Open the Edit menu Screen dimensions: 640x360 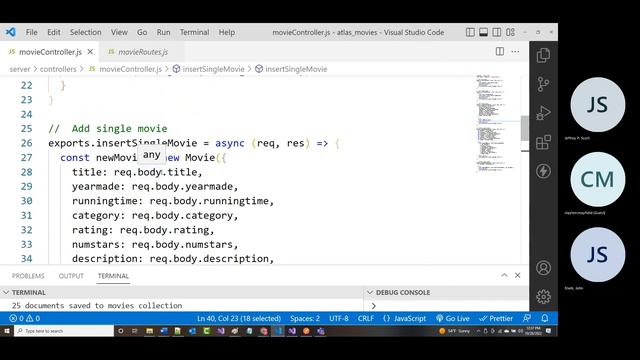click(x=53, y=32)
